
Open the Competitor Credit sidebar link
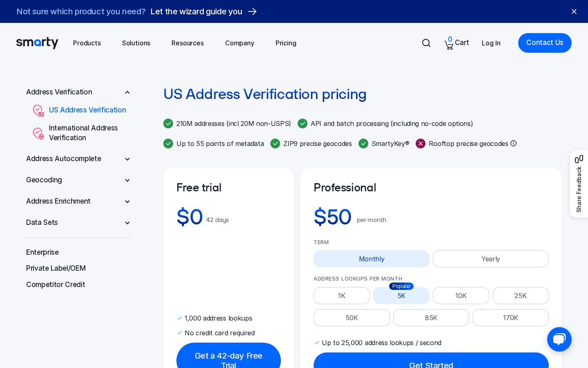tap(56, 285)
